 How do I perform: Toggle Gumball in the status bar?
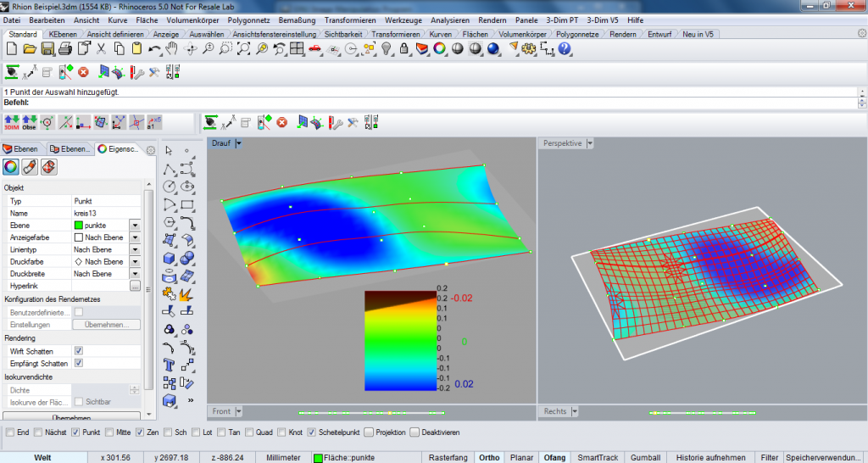coord(645,457)
